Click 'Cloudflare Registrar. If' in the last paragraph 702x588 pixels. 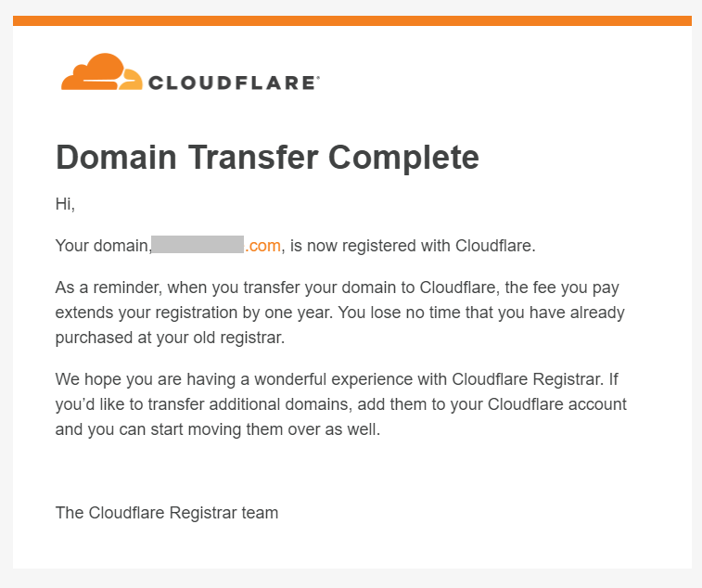pos(534,379)
